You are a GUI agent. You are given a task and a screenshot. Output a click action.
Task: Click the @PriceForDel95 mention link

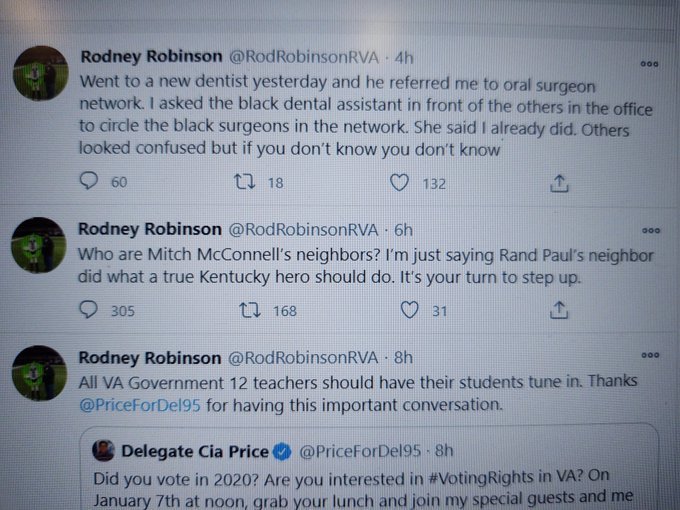pyautogui.click(x=140, y=405)
